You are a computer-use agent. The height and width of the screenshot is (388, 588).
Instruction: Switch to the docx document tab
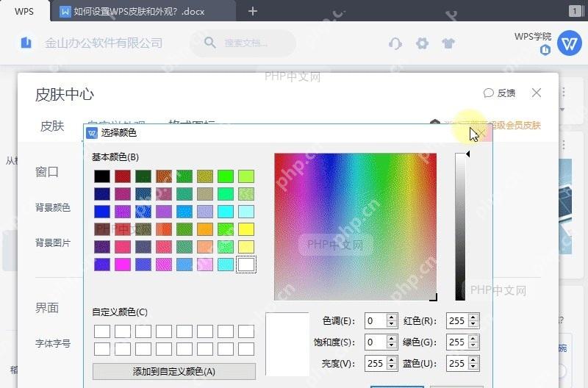(x=143, y=11)
